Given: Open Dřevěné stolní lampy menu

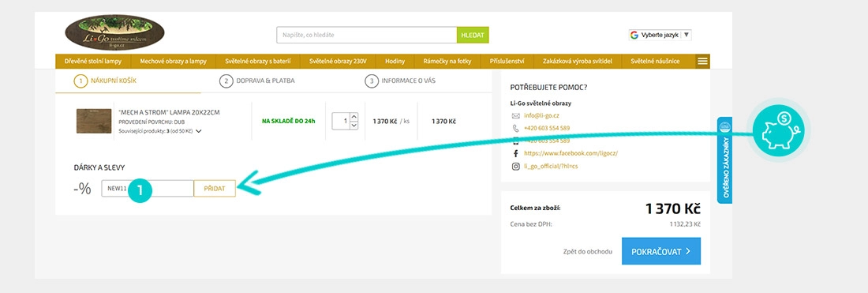Looking at the screenshot, I should point(93,61).
